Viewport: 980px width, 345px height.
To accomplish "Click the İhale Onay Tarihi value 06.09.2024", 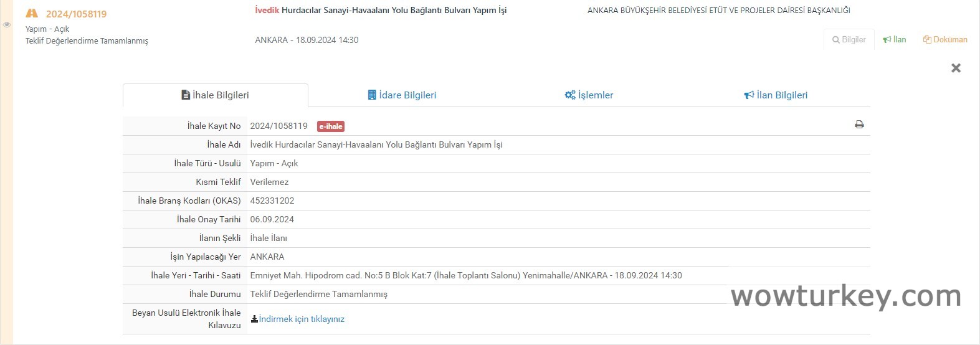I will 272,219.
